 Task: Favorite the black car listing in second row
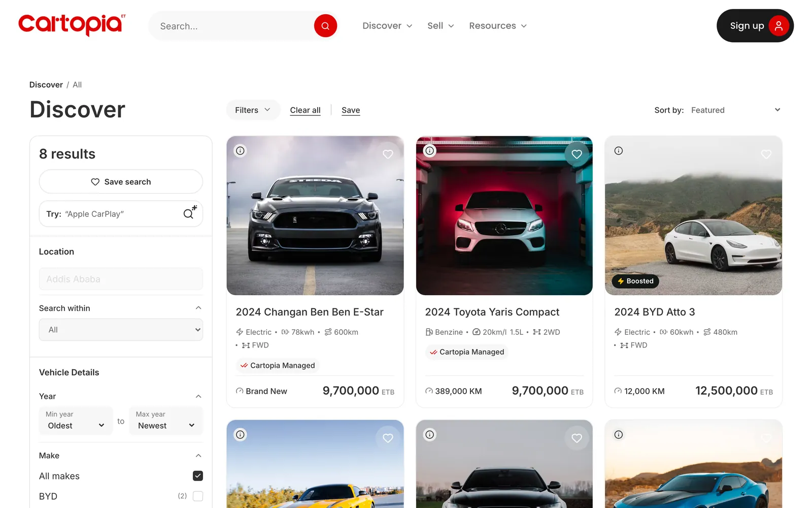577,438
